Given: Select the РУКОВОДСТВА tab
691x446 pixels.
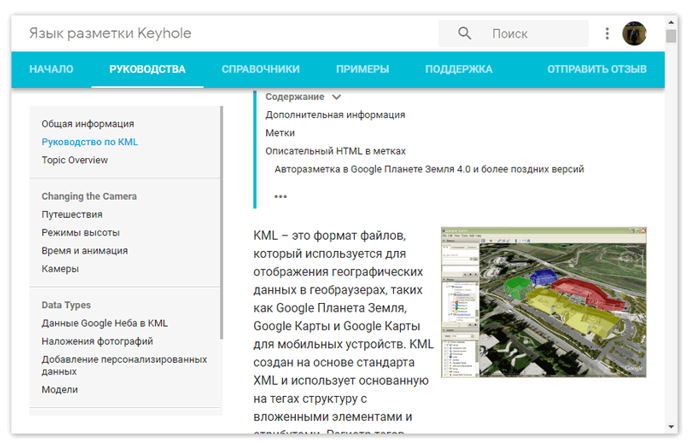Looking at the screenshot, I should pyautogui.click(x=147, y=69).
